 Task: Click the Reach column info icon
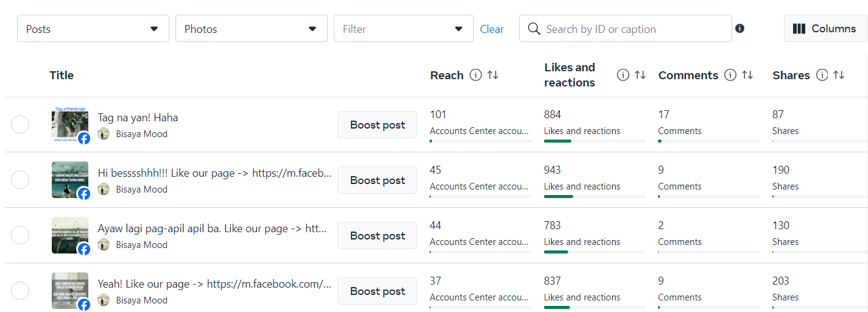click(x=476, y=75)
